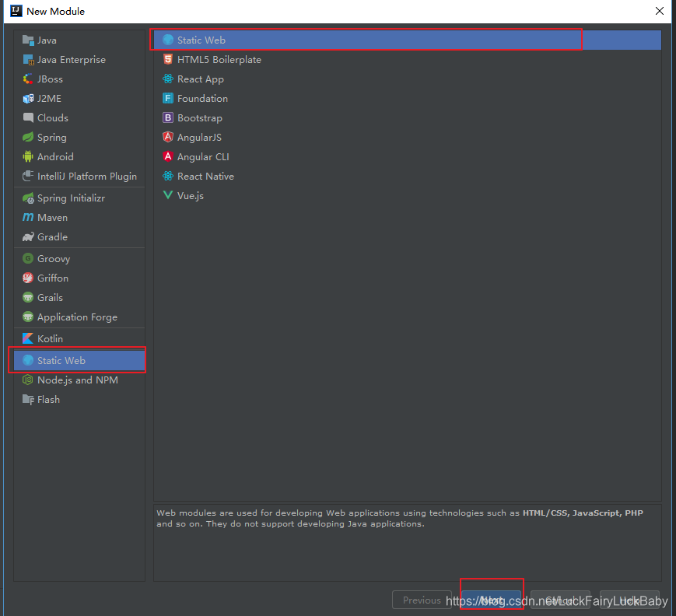Click the Vue.js 'V' icon
This screenshot has width=676, height=616.
pos(168,195)
